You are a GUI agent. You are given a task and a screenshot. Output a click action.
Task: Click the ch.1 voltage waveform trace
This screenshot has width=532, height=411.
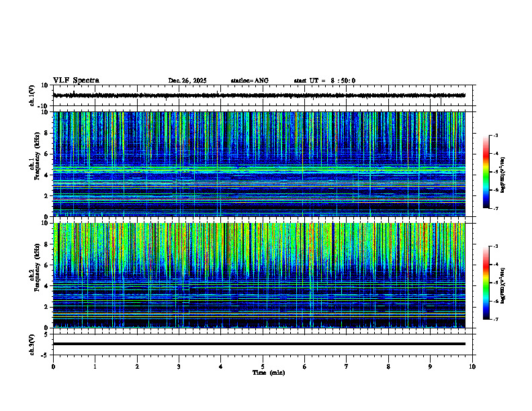point(259,95)
